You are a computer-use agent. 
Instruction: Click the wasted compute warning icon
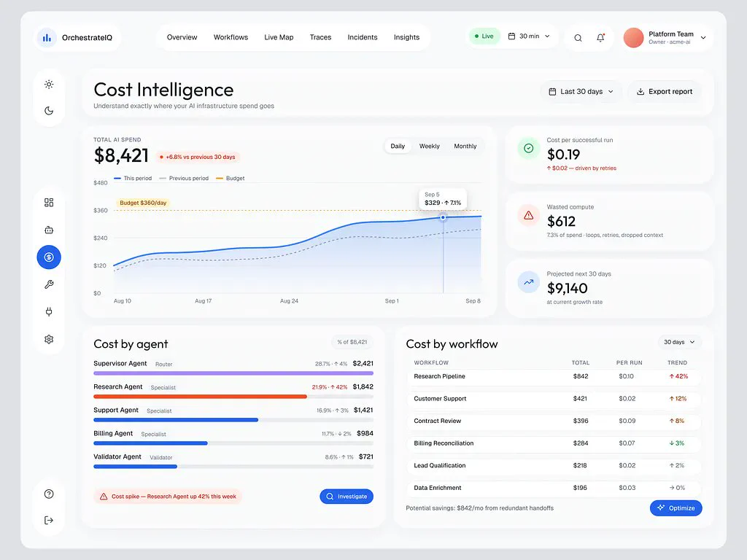(x=528, y=215)
